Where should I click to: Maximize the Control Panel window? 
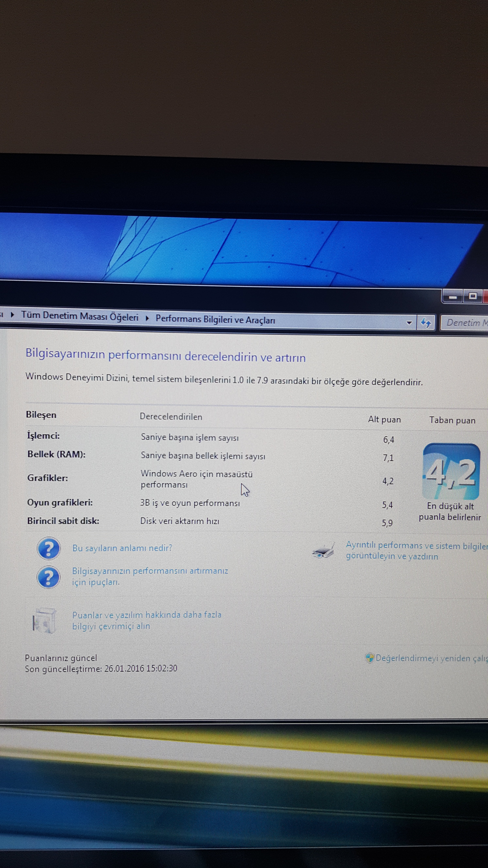[473, 296]
